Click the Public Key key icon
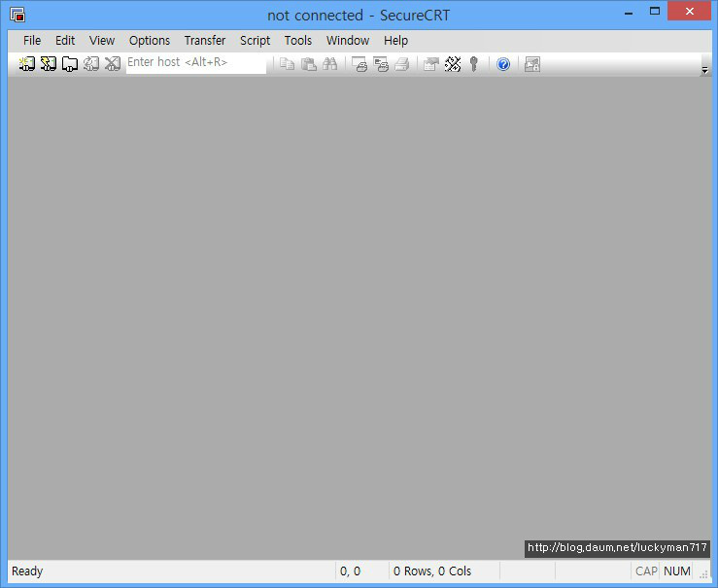Screen dimensions: 718x588 pyautogui.click(x=474, y=64)
